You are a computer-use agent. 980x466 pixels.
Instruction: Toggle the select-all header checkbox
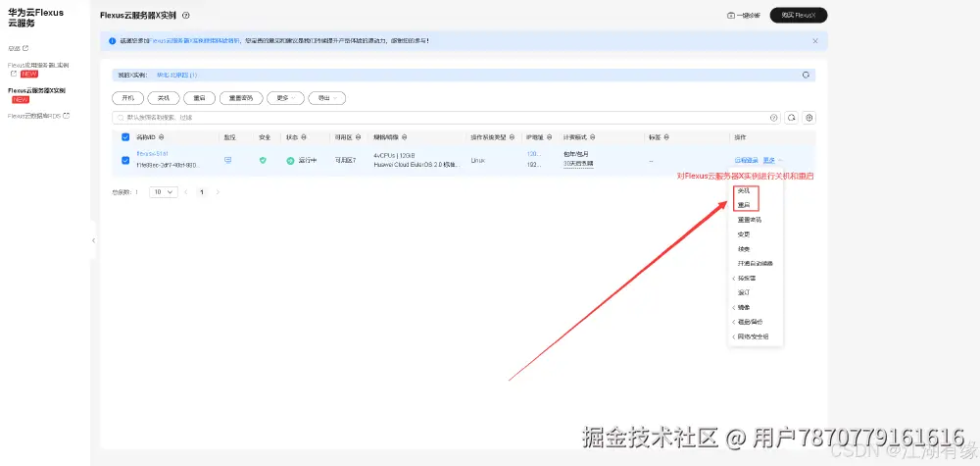point(125,137)
